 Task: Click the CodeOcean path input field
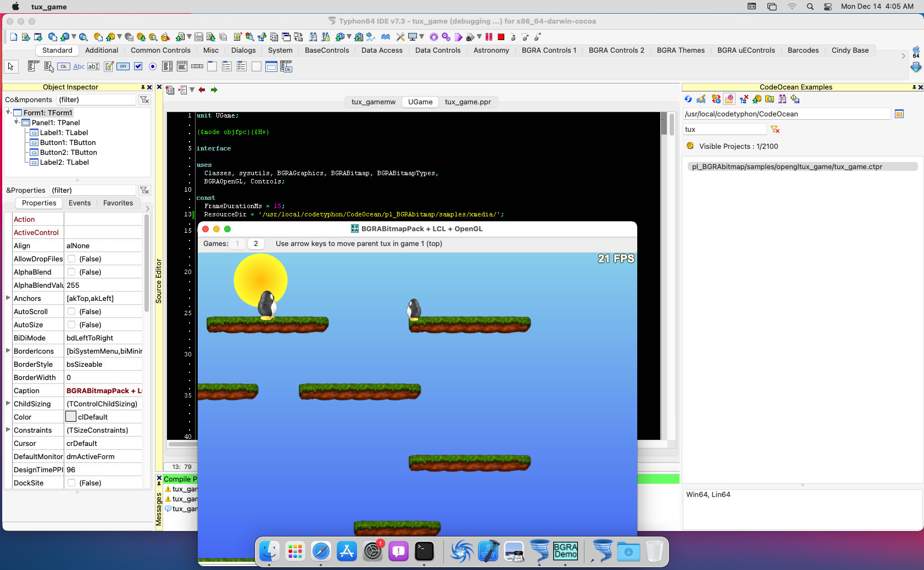point(787,114)
